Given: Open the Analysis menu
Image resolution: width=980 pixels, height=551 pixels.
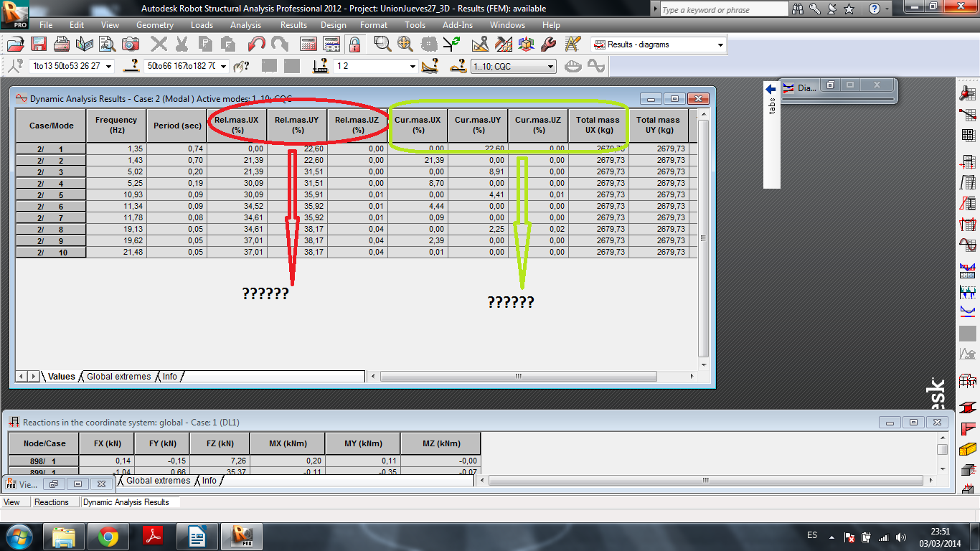Looking at the screenshot, I should (x=245, y=24).
